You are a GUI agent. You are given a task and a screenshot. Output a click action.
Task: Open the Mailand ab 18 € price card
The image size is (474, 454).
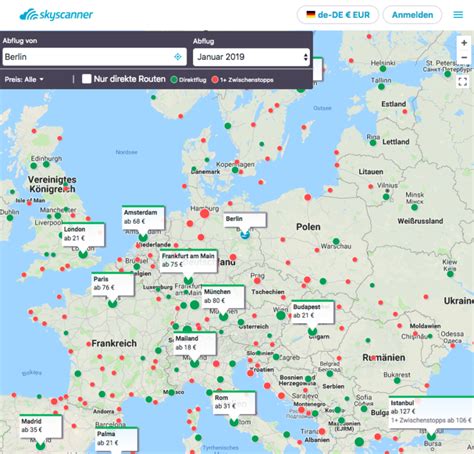(x=195, y=344)
